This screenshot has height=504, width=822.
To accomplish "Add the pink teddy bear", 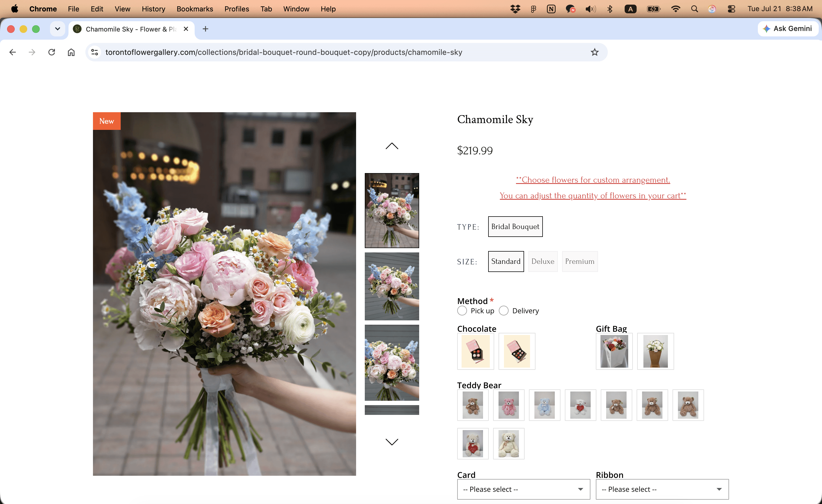I will pyautogui.click(x=509, y=405).
